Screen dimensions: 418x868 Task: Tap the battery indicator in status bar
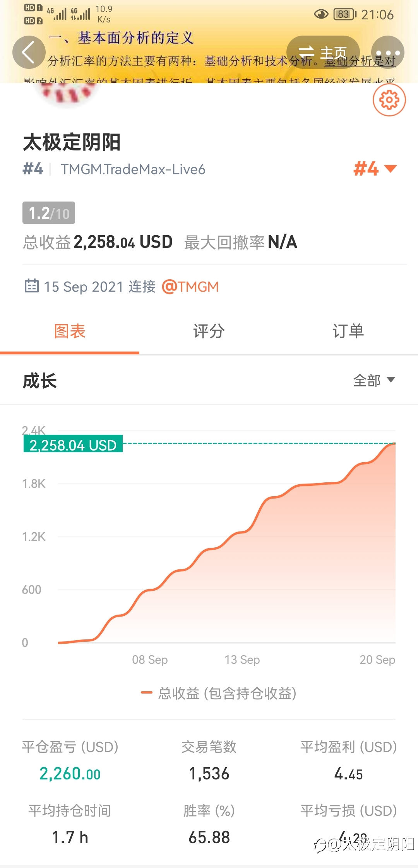coord(344,14)
